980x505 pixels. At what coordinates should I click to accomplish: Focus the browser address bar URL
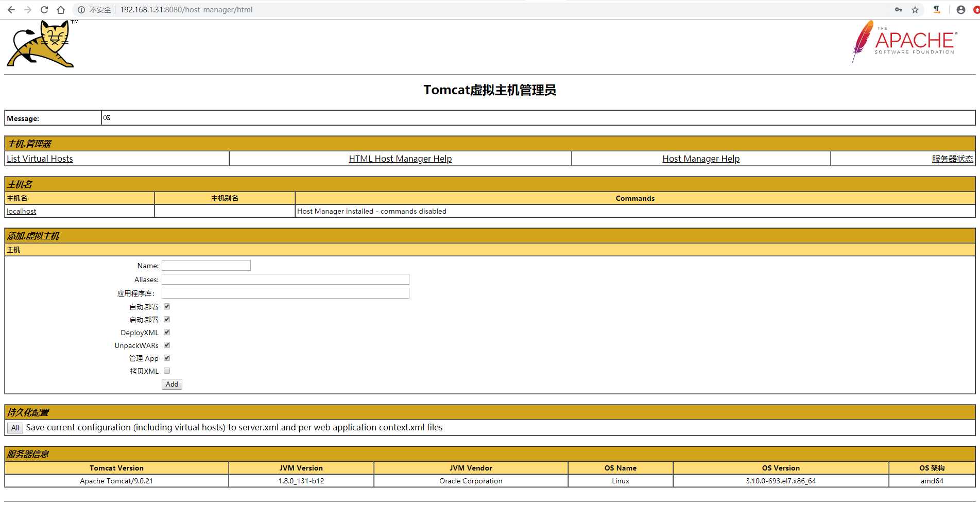coord(186,10)
